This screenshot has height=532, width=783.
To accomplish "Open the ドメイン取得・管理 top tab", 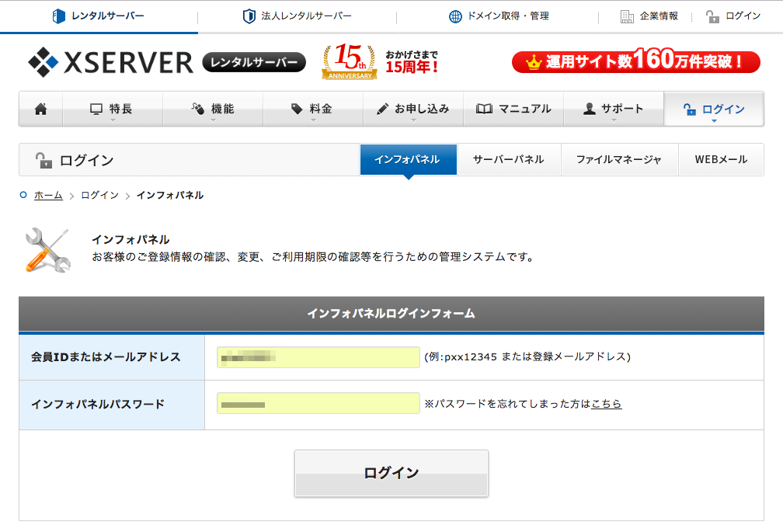I will pos(499,16).
